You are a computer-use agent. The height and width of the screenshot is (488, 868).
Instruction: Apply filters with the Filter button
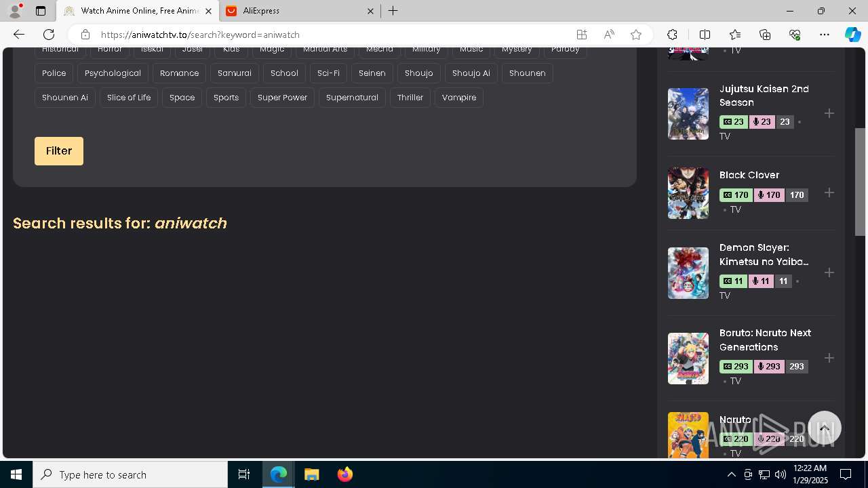[x=59, y=151]
